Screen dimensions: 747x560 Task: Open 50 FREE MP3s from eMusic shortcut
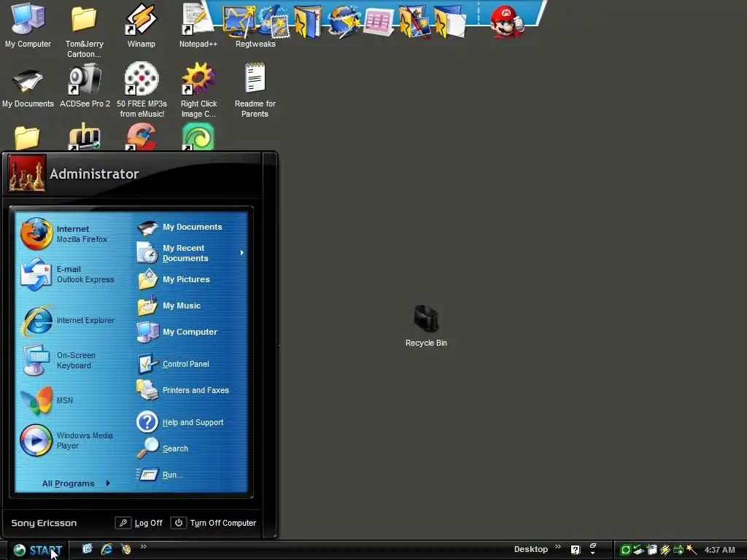[x=142, y=90]
